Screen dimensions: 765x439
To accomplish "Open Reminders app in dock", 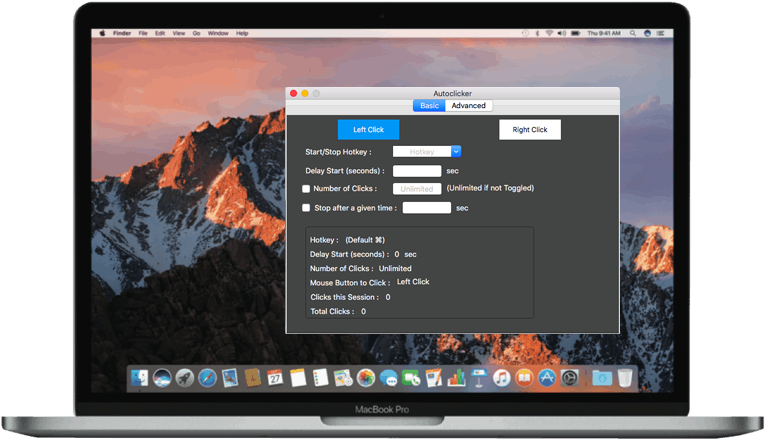I will tap(321, 378).
